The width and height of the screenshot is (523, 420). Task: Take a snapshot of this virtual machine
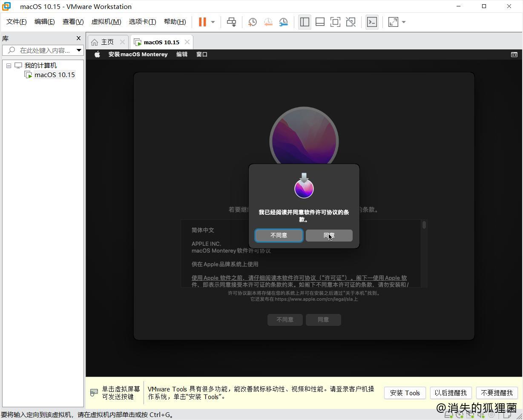(x=252, y=22)
